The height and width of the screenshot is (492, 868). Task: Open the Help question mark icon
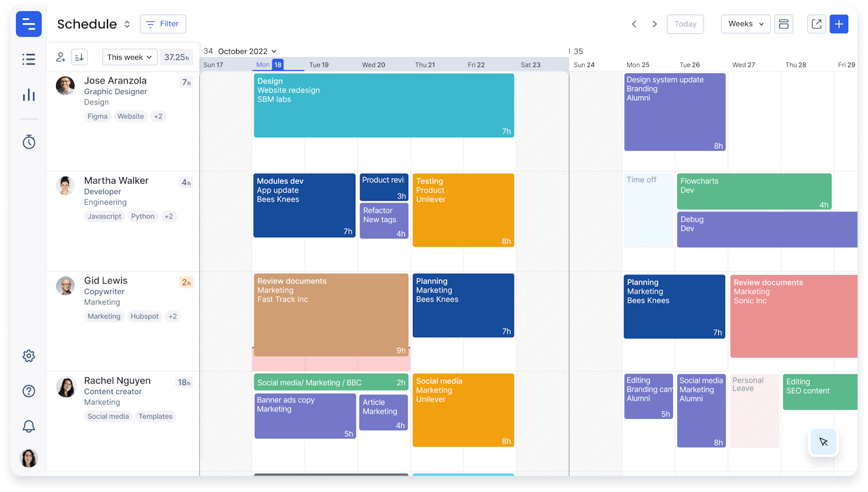[x=28, y=391]
